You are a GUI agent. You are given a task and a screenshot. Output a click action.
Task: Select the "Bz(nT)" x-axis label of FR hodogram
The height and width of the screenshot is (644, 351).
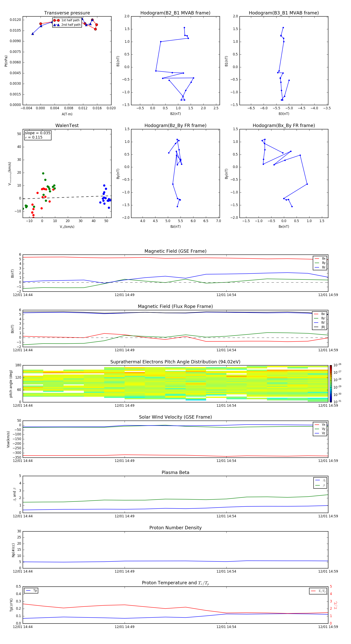click(x=175, y=227)
